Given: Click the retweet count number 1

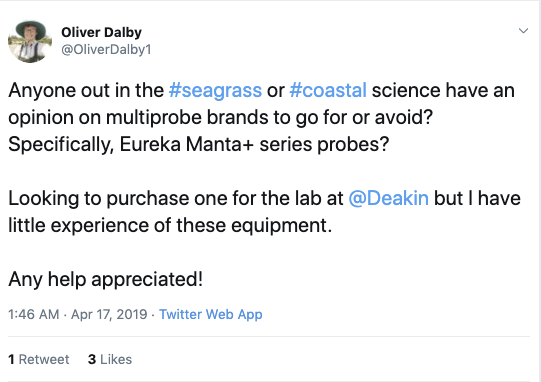Looking at the screenshot, I should click(x=11, y=359).
